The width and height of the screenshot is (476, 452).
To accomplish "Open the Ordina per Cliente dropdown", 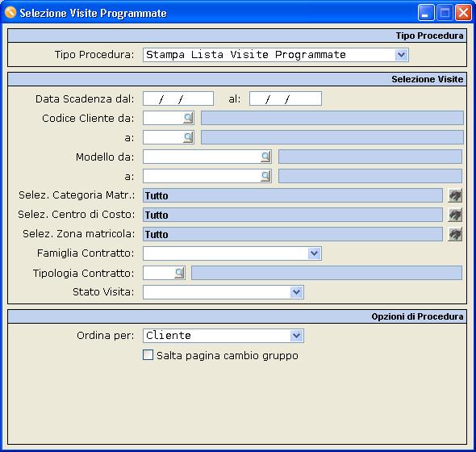I will coord(296,336).
